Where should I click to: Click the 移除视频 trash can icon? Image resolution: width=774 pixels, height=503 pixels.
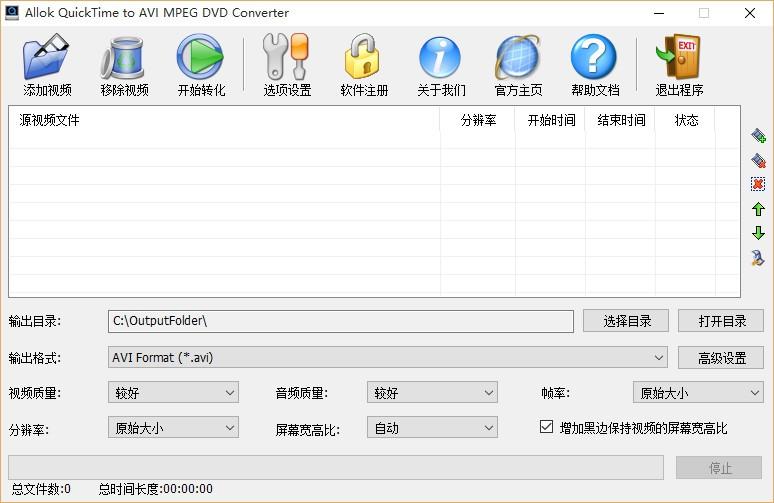coord(123,57)
